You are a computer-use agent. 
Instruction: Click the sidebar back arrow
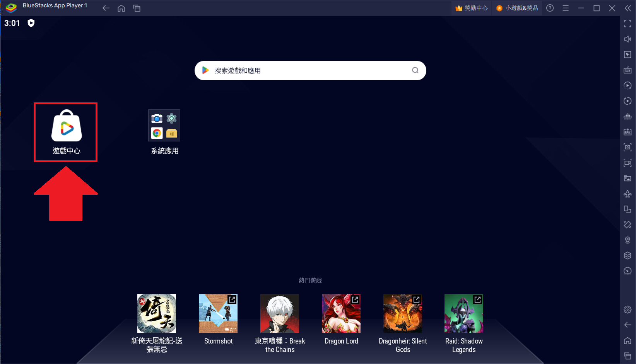click(627, 325)
